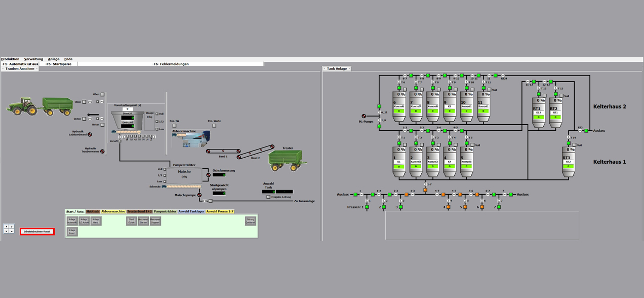Toggle the Pumpentrichter Voll checkbox
The image size is (644, 298).
coord(165,169)
